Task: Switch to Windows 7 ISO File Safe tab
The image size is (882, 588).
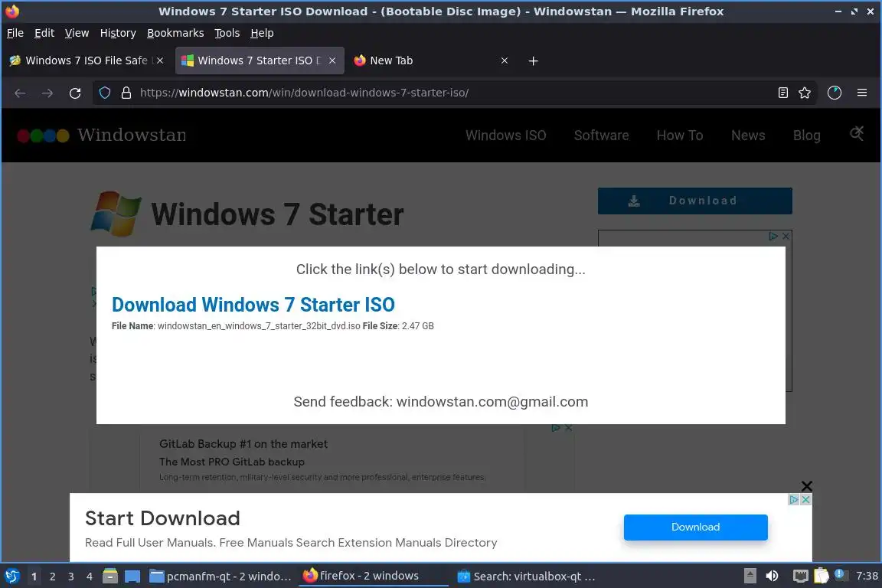Action: pyautogui.click(x=86, y=60)
